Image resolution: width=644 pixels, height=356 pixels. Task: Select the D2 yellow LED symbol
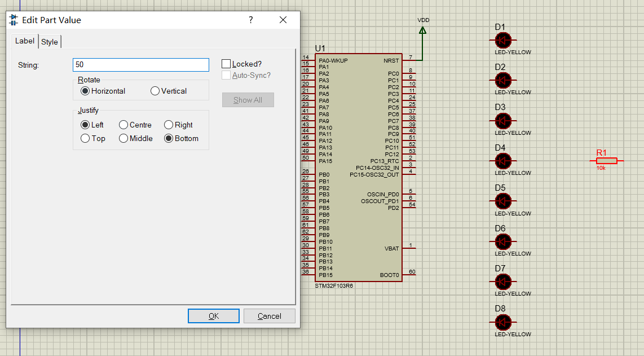(503, 80)
